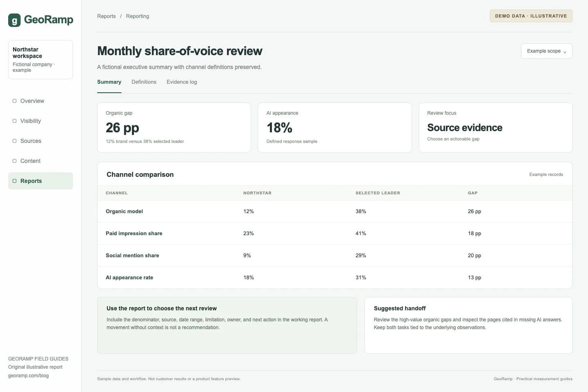This screenshot has height=392, width=588.
Task: Go to Overview in the sidebar
Action: pos(40,101)
